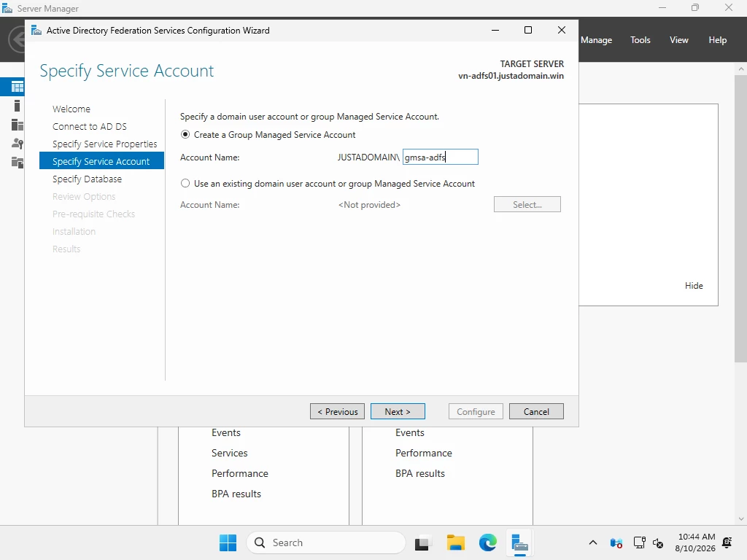Click the Server Manager title bar icon
This screenshot has width=747, height=560.
point(7,9)
